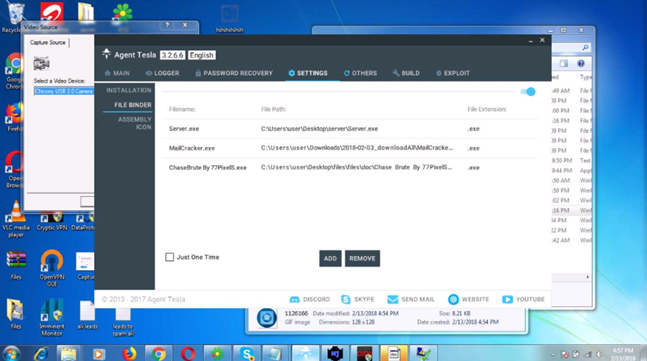
Task: Click the preview pane icon in Explorer
Action: (x=564, y=64)
